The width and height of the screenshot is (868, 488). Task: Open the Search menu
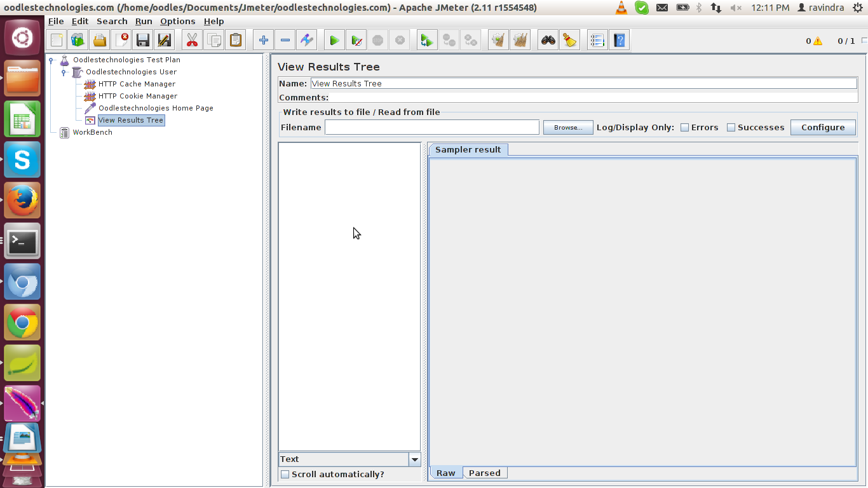112,21
